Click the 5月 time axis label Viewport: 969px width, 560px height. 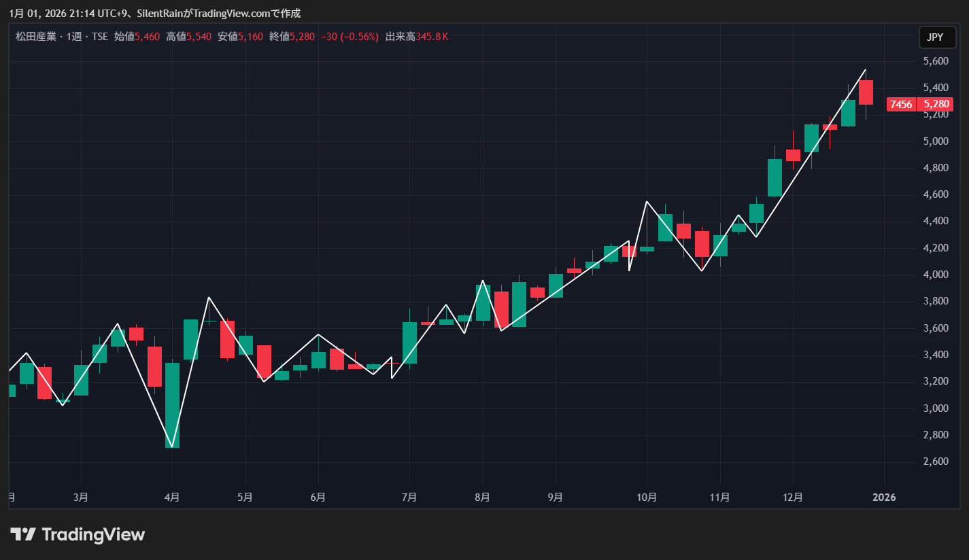(x=245, y=497)
